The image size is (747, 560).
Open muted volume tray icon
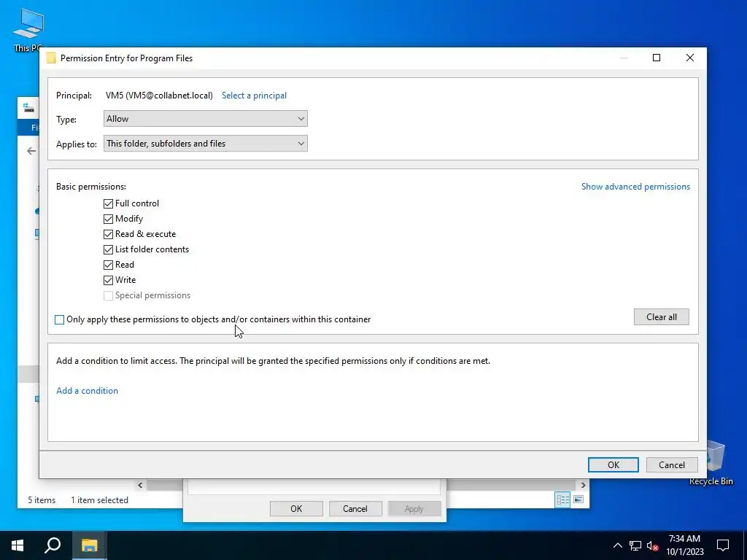point(652,545)
